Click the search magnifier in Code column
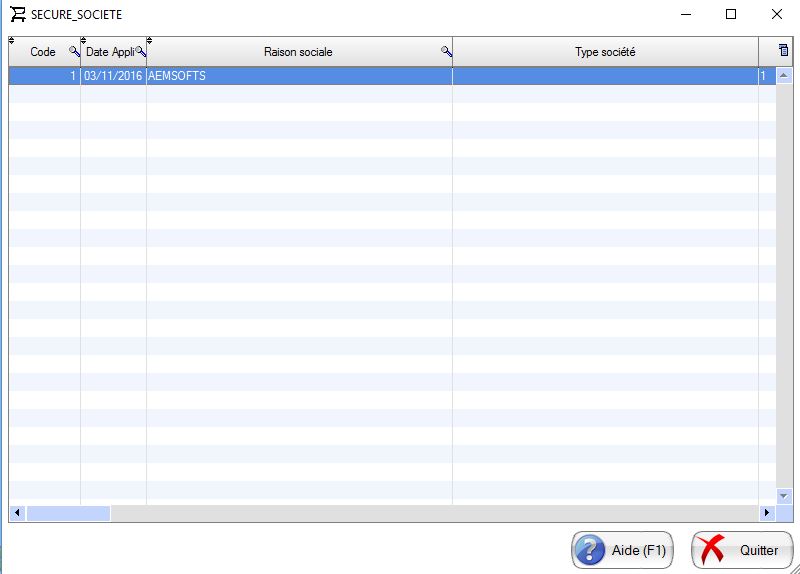 point(73,51)
